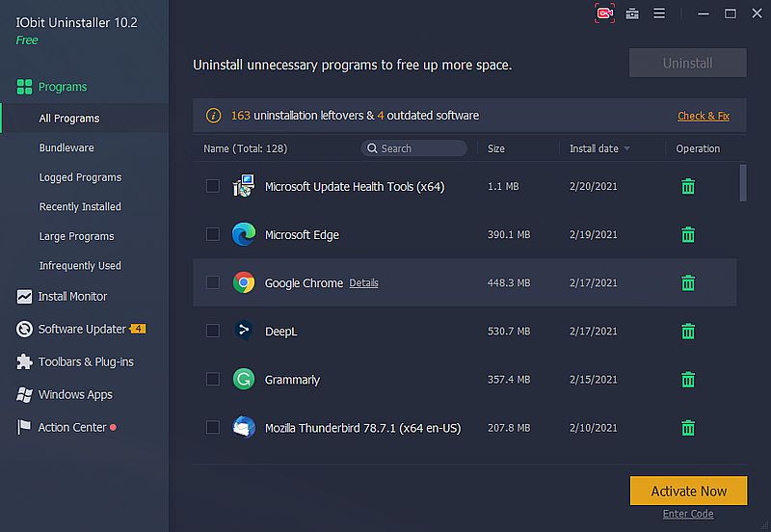Click the info icon beside leftovers notice
Screen dimensions: 771x532
[x=213, y=116]
